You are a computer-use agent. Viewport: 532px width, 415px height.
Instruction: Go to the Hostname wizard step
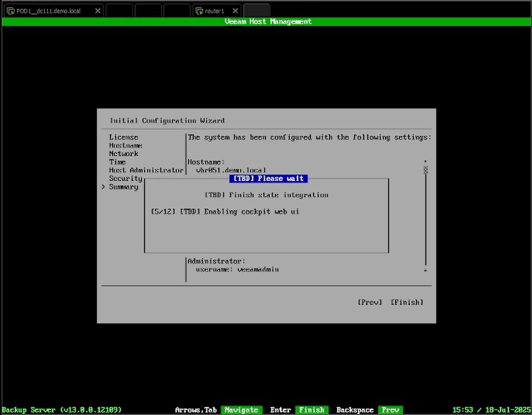click(x=125, y=145)
